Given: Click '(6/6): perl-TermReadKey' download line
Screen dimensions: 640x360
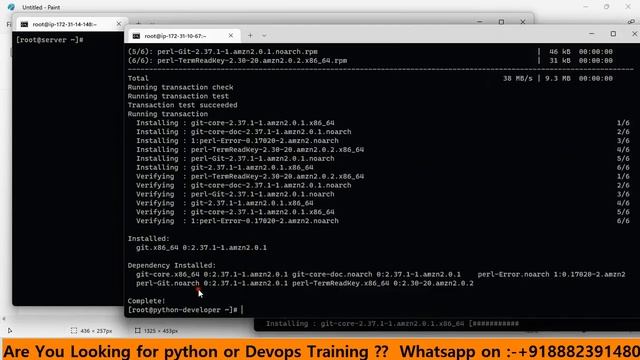Looking at the screenshot, I should (237, 60).
